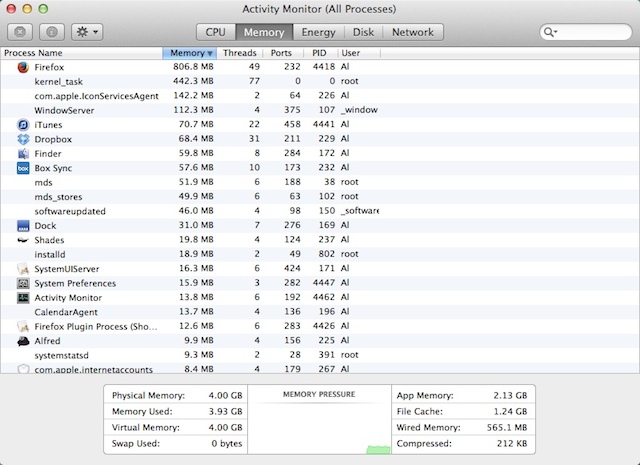This screenshot has width=640, height=465.
Task: Toggle Memory column sort order
Action: [190, 53]
